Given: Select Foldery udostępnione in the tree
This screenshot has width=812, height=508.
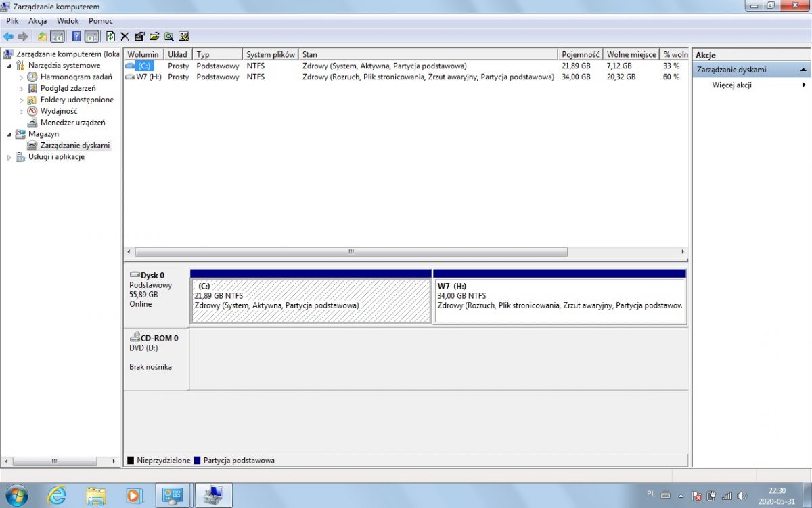Looking at the screenshot, I should pos(76,100).
